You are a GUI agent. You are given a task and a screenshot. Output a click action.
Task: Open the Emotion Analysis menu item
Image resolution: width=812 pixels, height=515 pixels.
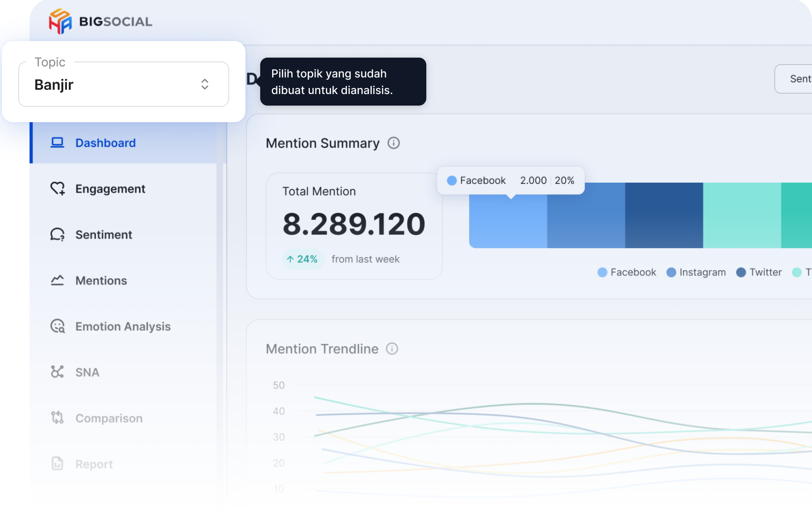[x=123, y=326]
